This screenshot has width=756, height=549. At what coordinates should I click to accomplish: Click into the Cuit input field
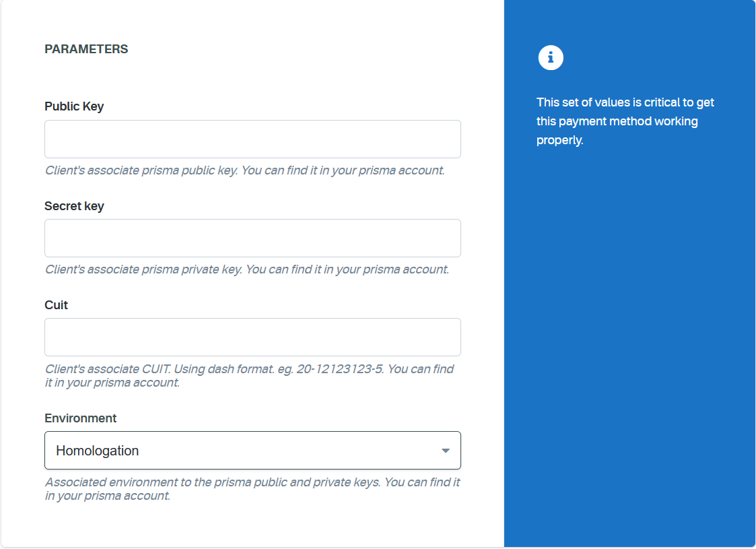[x=252, y=337]
